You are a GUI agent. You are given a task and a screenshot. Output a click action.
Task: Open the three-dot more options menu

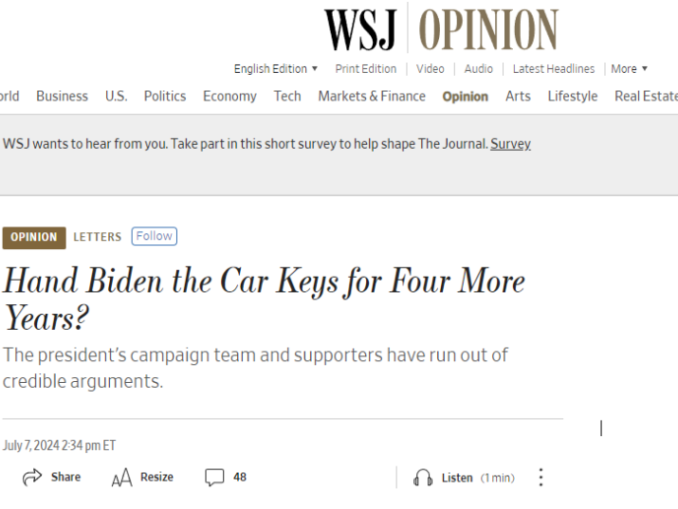coord(541,477)
